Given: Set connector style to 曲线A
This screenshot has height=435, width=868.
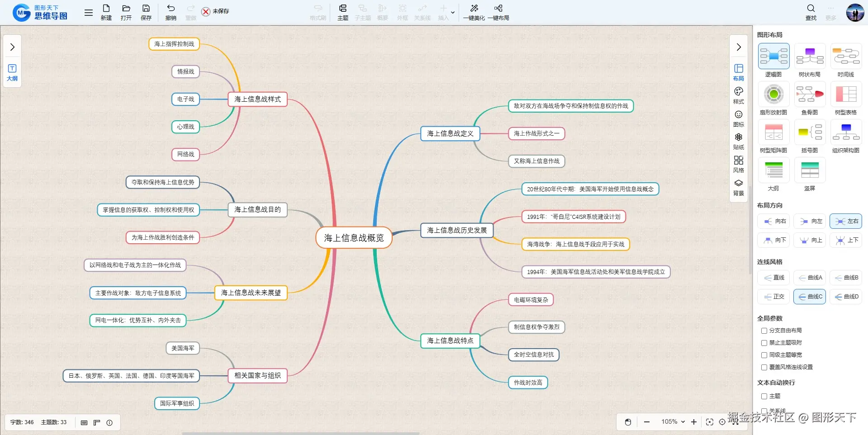Looking at the screenshot, I should [x=810, y=278].
